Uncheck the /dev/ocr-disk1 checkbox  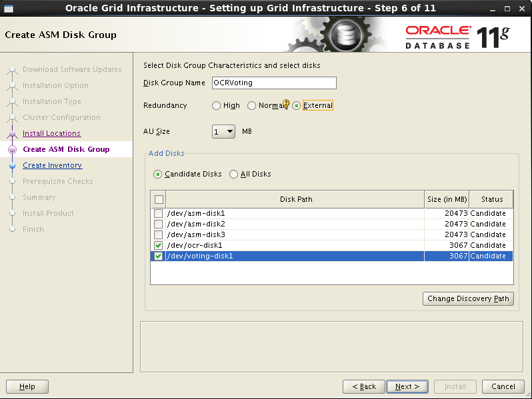point(158,245)
